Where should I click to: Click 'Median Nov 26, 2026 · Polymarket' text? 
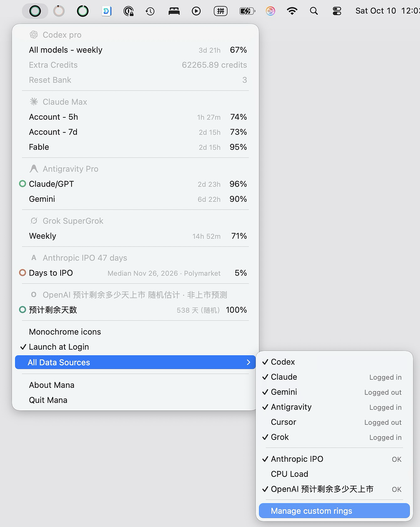[x=164, y=273]
